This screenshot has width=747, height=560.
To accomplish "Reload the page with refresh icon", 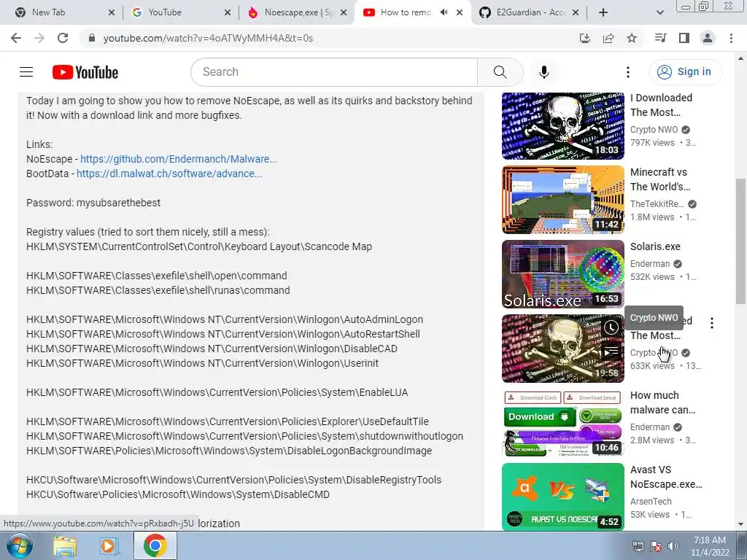I will (63, 38).
